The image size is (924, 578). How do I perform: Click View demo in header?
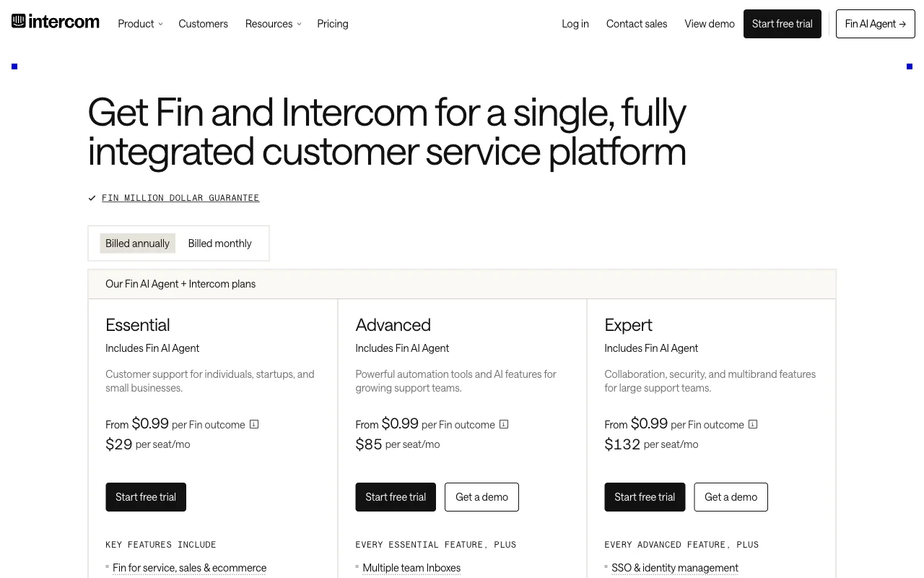click(710, 24)
